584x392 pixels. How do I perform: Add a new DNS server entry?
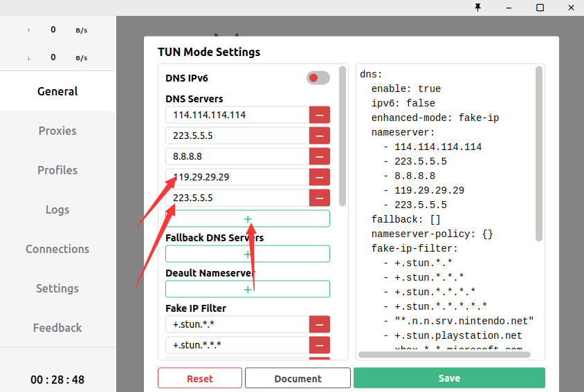click(x=248, y=218)
